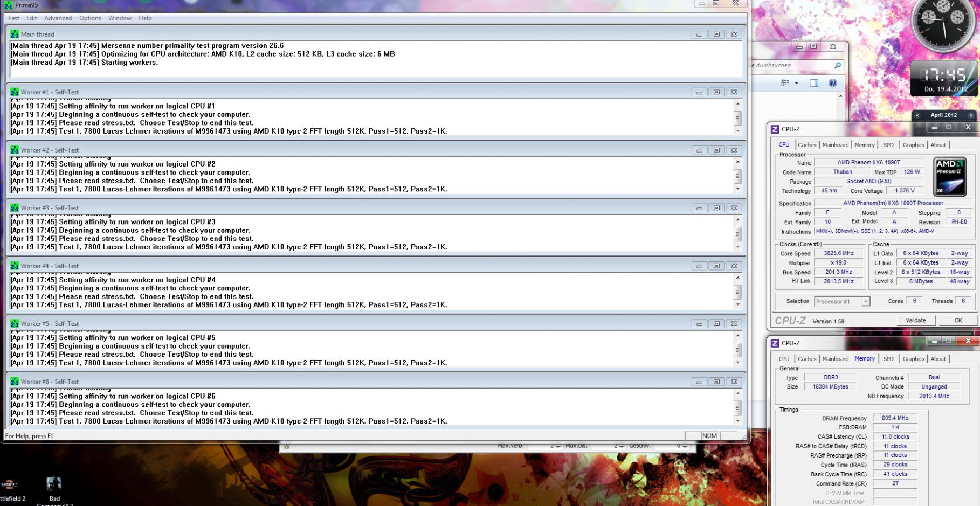Click the Worker #6 sub-window icon
Viewport: 980px width, 506px height.
[15, 382]
